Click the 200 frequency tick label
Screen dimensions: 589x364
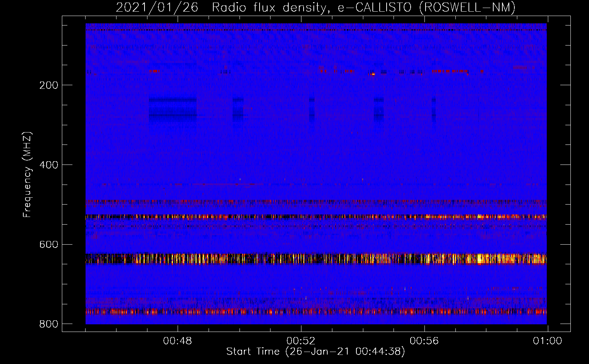click(x=49, y=86)
